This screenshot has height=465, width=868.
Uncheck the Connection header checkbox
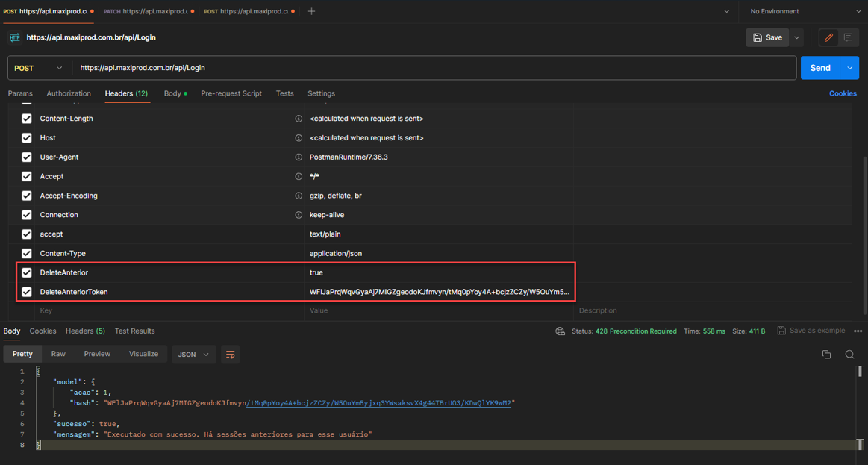point(27,215)
